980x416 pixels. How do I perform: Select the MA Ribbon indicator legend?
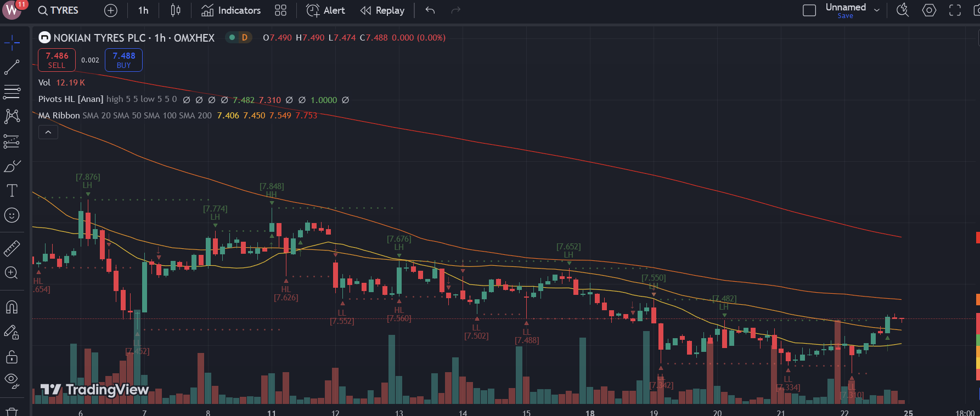(x=59, y=116)
